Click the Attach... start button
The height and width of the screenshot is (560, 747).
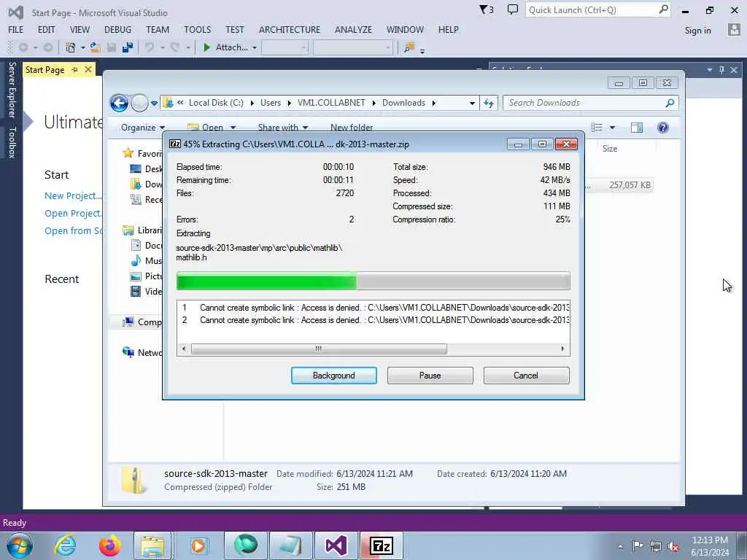(225, 47)
